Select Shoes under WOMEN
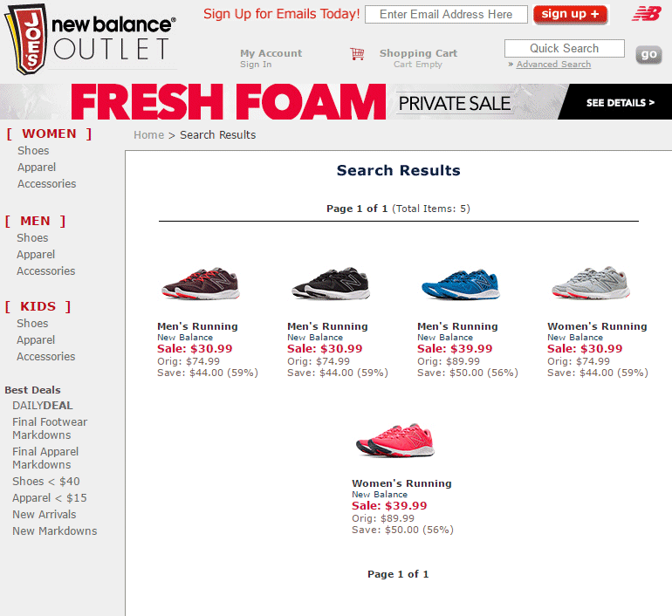Screen dimensions: 672x616 (33, 151)
